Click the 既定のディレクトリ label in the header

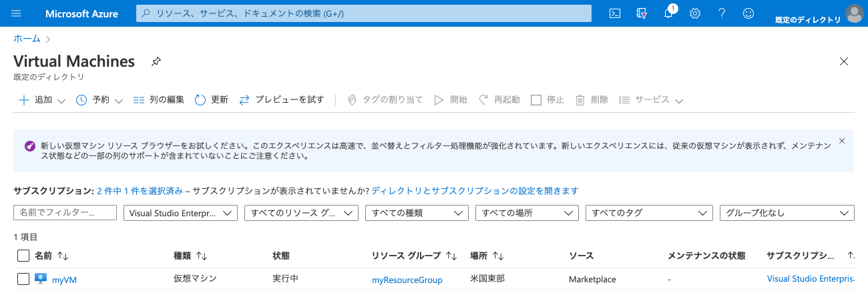[x=808, y=20]
